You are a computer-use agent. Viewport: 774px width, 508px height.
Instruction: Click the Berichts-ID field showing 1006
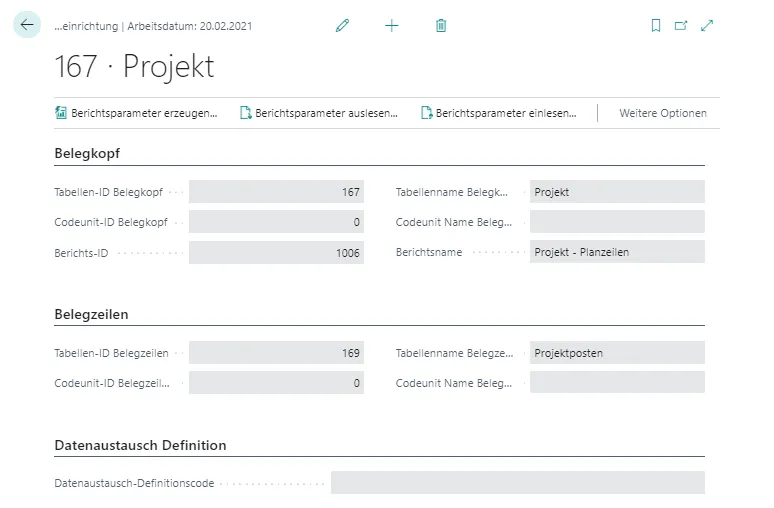pos(276,252)
